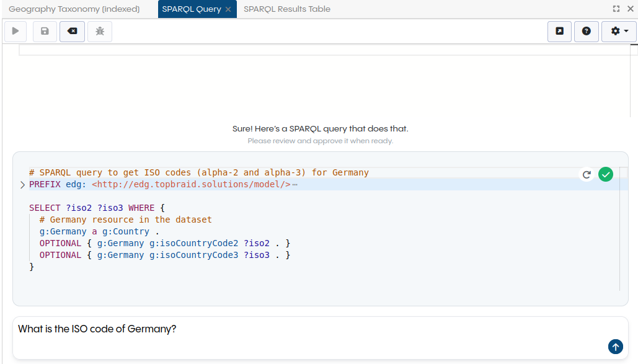Refresh the generated SPARQL query
This screenshot has width=638, height=364.
[x=586, y=174]
